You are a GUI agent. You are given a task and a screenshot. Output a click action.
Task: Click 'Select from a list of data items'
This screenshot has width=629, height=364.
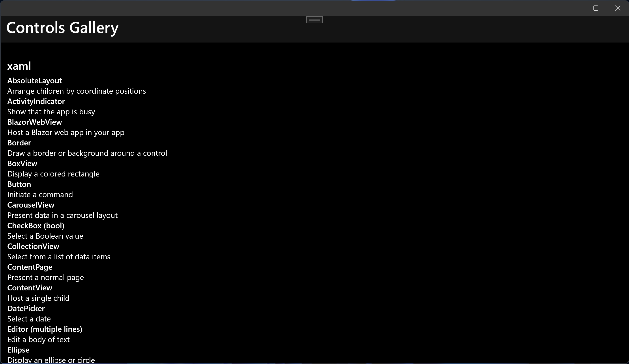[59, 257]
